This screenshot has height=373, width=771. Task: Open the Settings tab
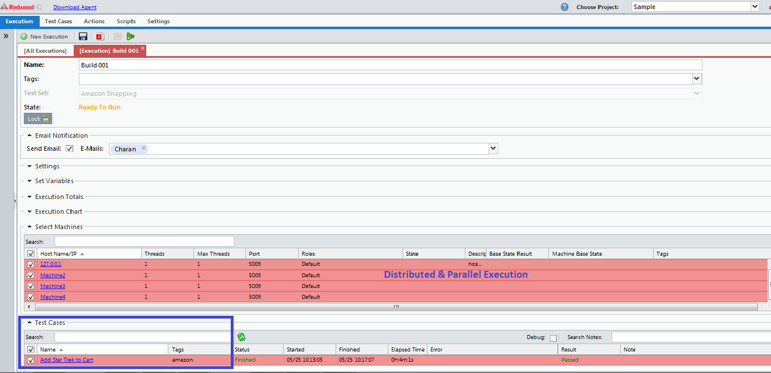[158, 21]
